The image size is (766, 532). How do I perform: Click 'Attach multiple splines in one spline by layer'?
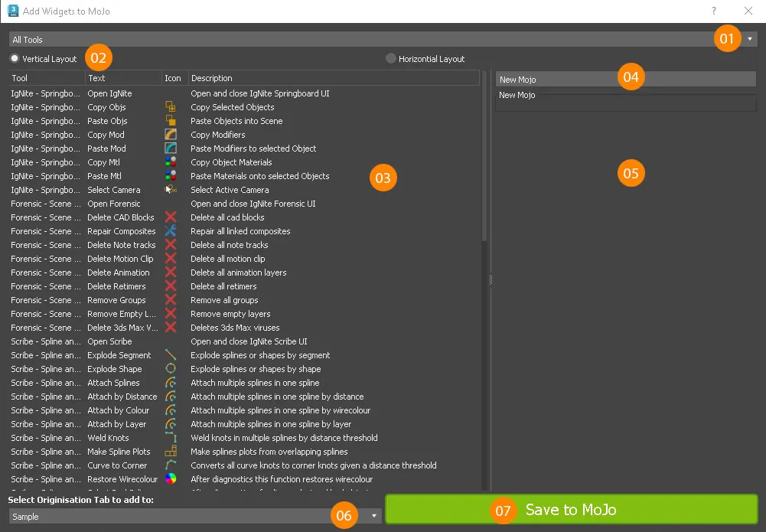click(x=271, y=424)
